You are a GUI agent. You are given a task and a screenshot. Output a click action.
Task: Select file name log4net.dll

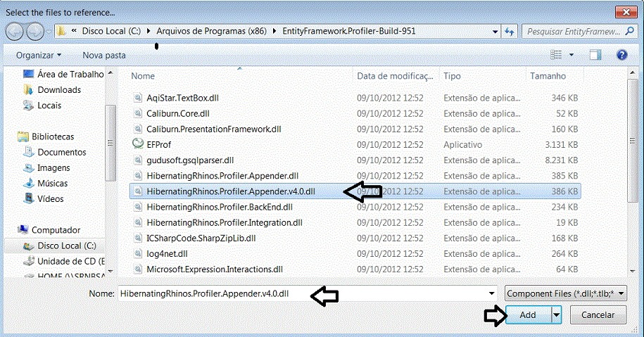tap(167, 254)
